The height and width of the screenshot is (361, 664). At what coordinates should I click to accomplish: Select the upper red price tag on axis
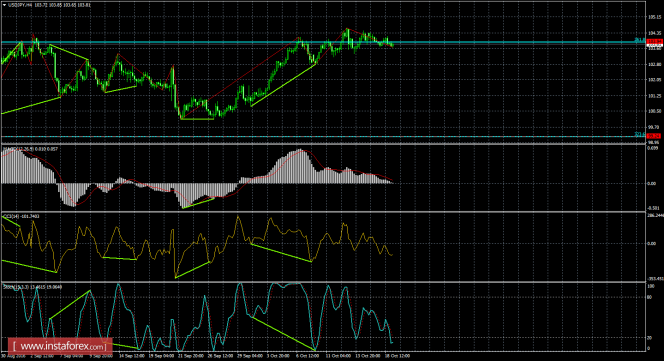tap(655, 41)
